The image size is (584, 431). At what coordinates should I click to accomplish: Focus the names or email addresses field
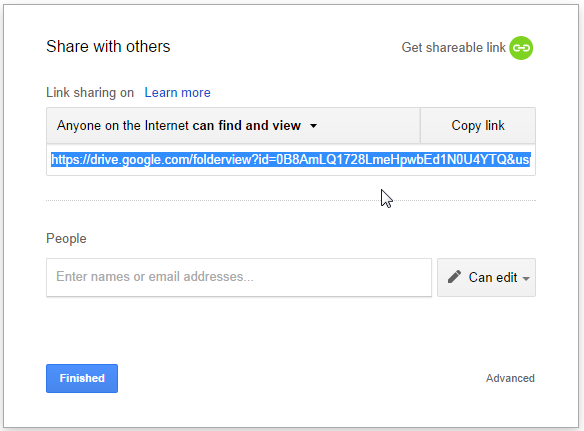[x=239, y=277]
